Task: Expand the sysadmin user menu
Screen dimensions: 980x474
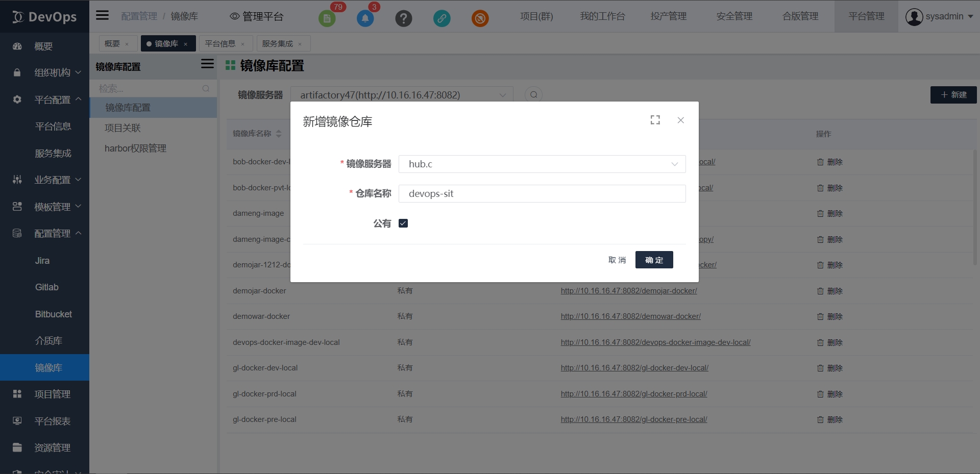Action: tap(939, 16)
